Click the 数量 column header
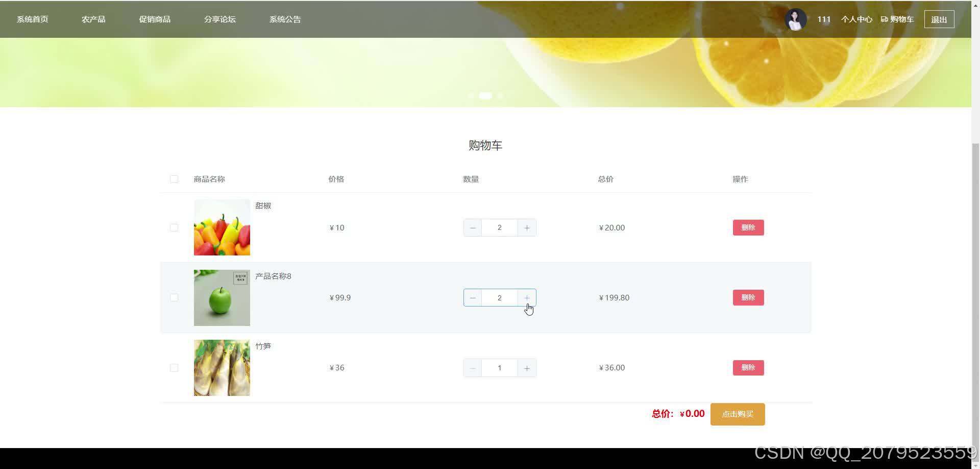This screenshot has width=980, height=469. tap(471, 179)
